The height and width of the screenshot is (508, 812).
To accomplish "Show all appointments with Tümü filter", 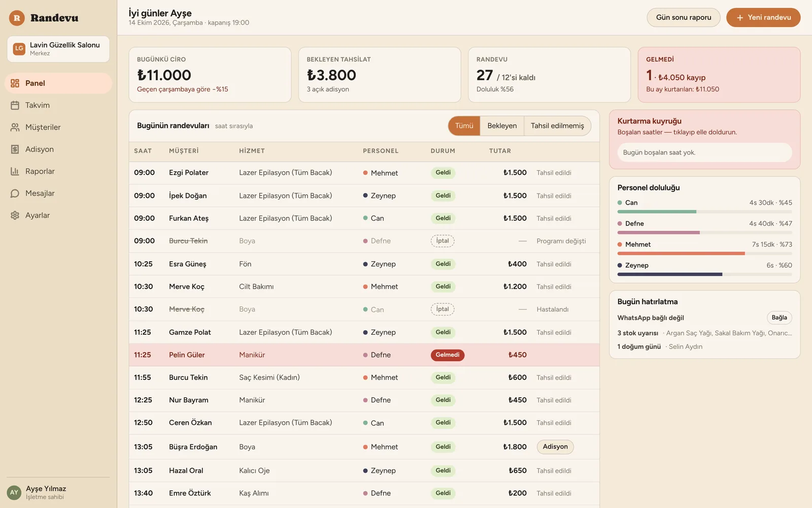I will [x=464, y=126].
